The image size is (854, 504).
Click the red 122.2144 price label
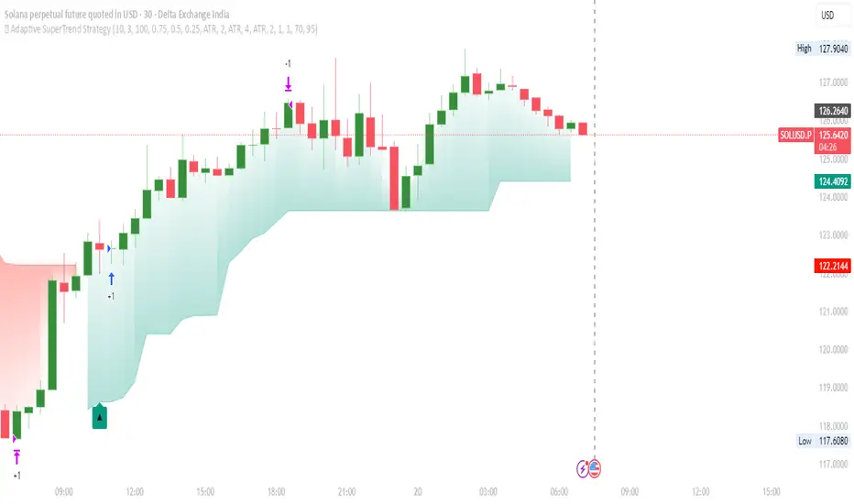point(833,267)
